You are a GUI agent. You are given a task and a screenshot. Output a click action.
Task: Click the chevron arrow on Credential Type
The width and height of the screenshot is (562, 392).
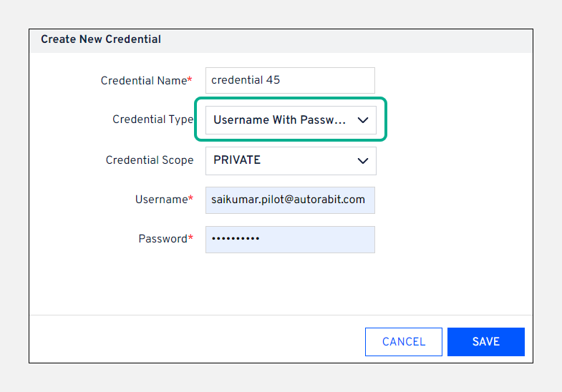coord(363,120)
